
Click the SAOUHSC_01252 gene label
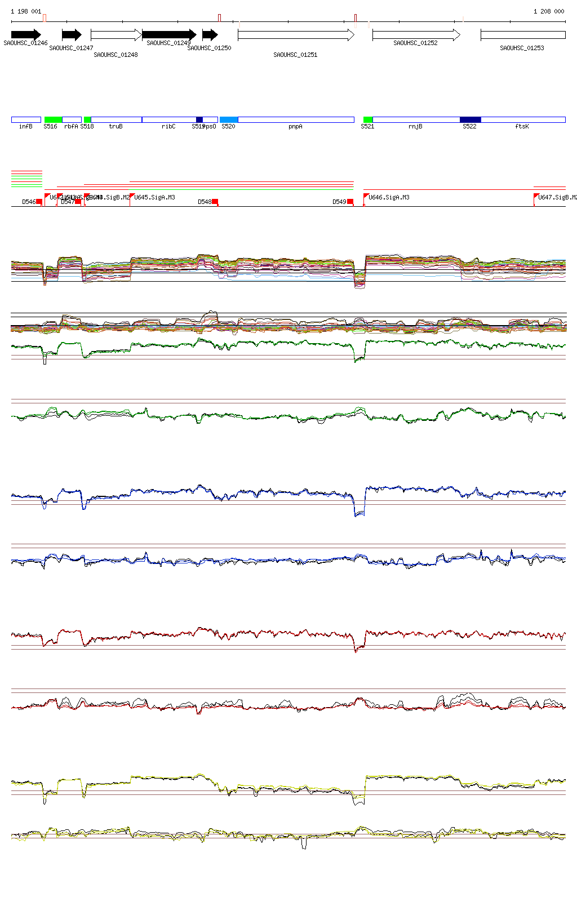pyautogui.click(x=415, y=43)
